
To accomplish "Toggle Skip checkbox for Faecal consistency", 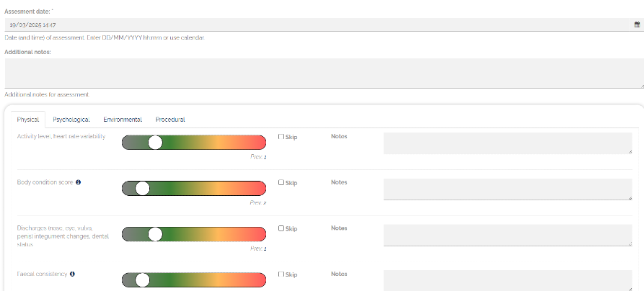I will tap(281, 274).
